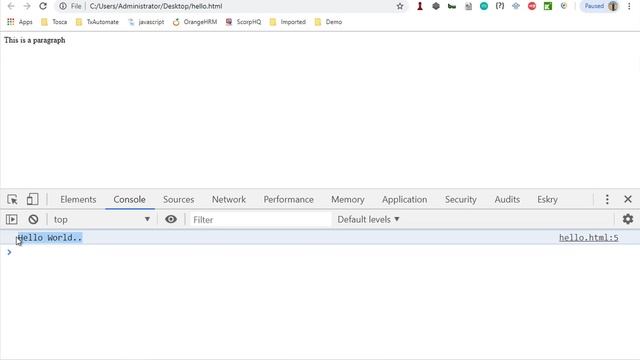Open the Paused profile button
Screen dimensions: 640x360
(x=600, y=6)
